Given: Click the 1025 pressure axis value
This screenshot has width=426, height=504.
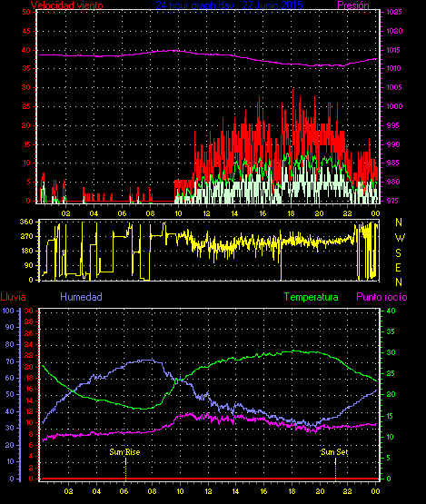Looking at the screenshot, I should (394, 12).
